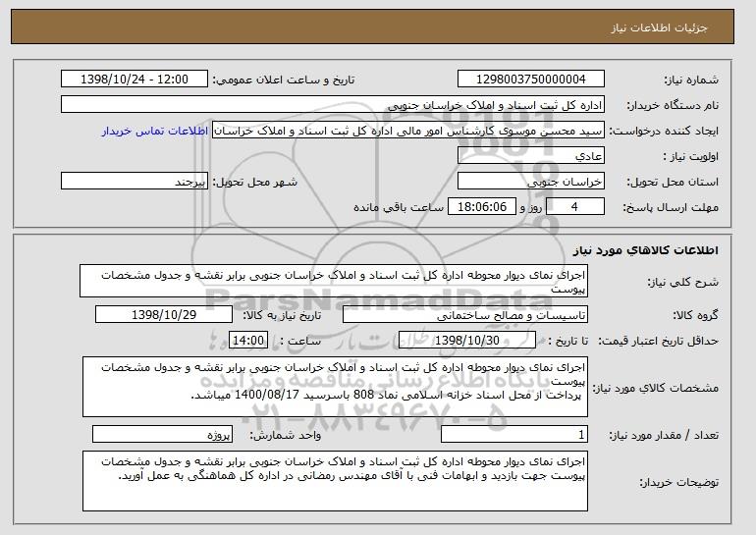Click the label 'حداقل تاریخ اعتبار قیمت:'

[658, 341]
